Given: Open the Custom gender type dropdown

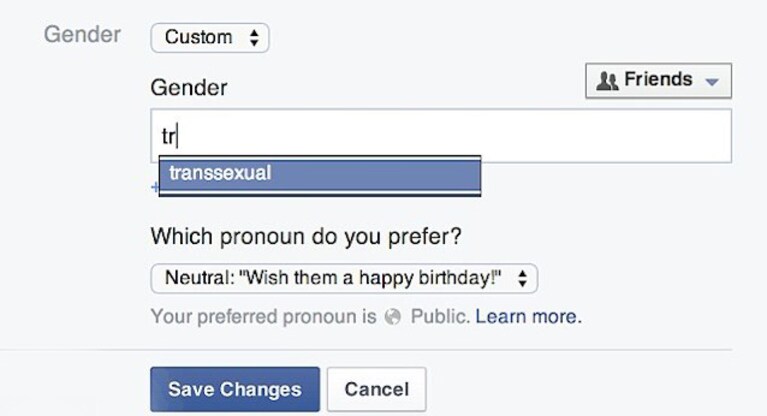Looking at the screenshot, I should click(x=210, y=38).
